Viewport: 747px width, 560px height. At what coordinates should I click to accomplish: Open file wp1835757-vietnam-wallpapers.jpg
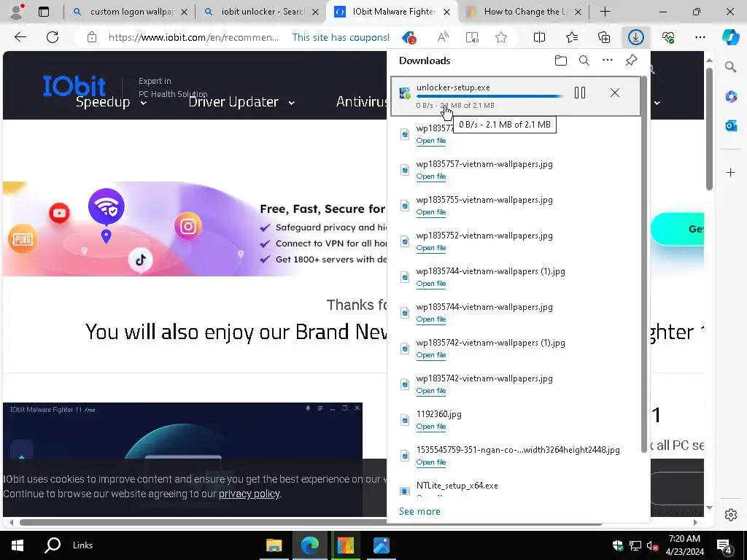tap(431, 176)
